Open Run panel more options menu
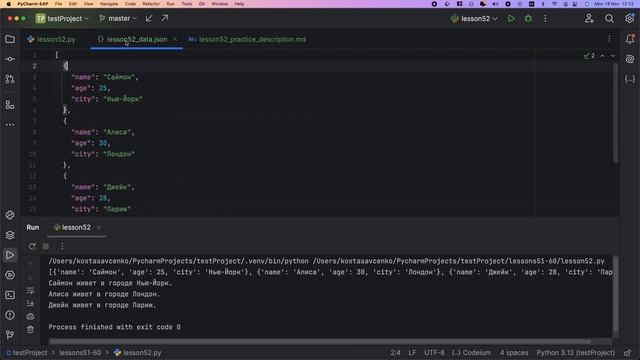Screen dimensions: 640x360 62,246
